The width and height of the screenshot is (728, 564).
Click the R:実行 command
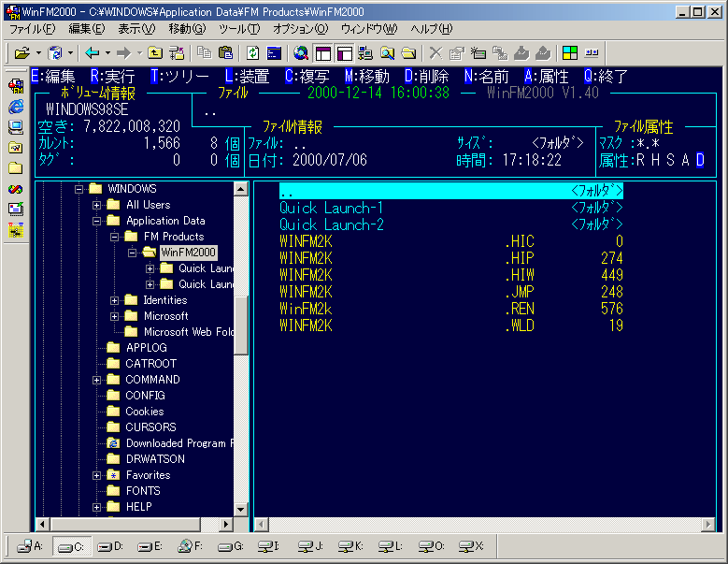coord(113,76)
